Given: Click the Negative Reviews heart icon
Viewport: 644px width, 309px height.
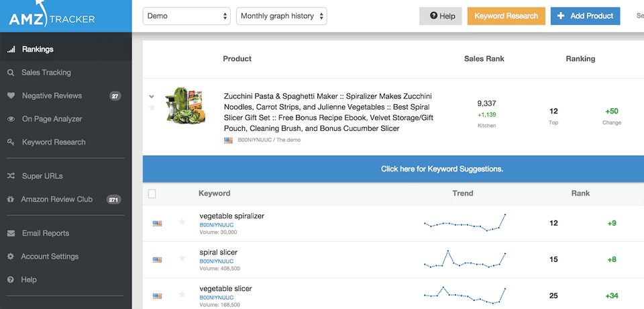Looking at the screenshot, I should (x=11, y=96).
